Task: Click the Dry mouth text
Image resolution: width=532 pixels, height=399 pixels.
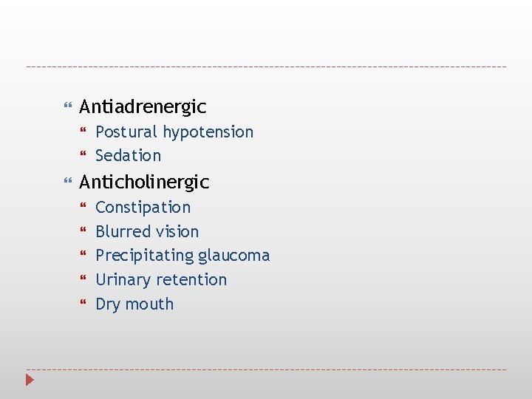Action: pyautogui.click(x=134, y=304)
